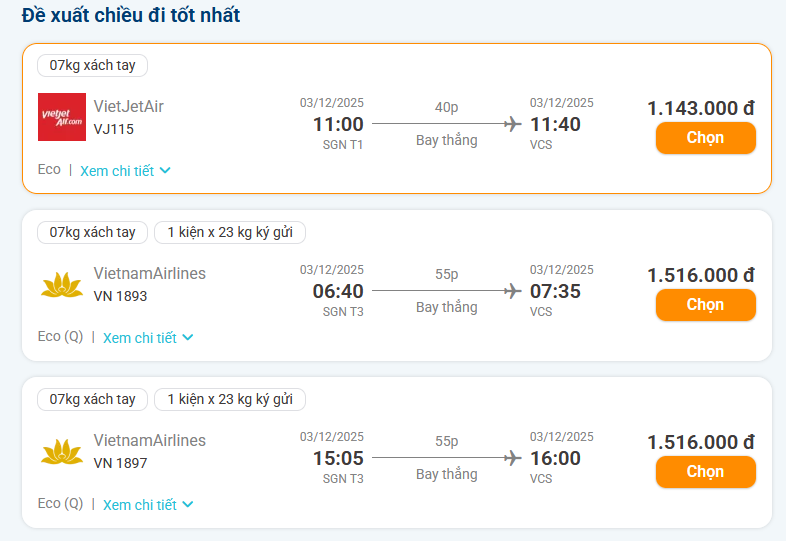Click the airplane icon on the VN 1893 route

[514, 291]
